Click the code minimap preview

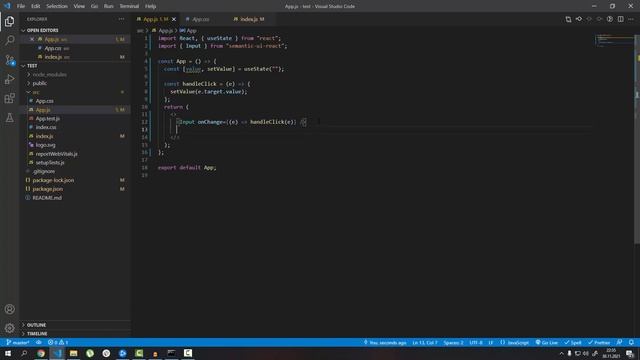(x=614, y=41)
